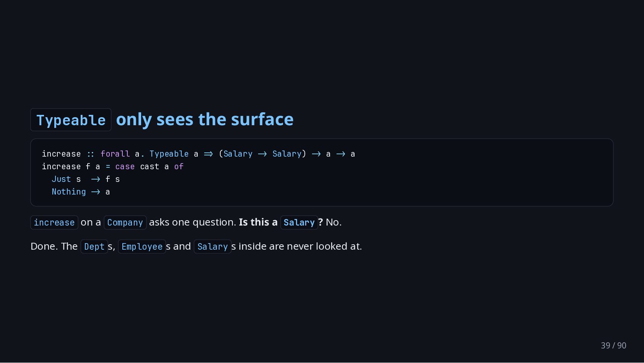Screen dimensions: 644x363
Task: Click the phrase "inside are never looked at."
Action: [300, 246]
